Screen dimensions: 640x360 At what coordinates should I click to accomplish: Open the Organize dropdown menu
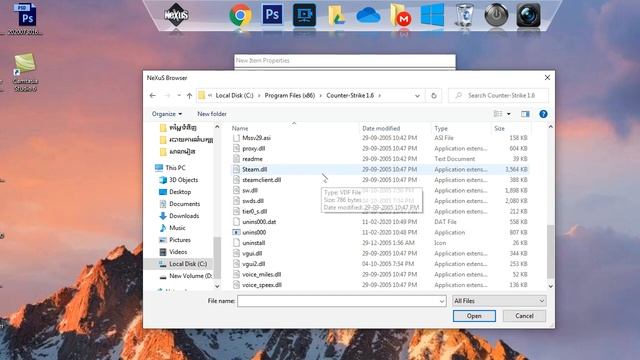167,114
